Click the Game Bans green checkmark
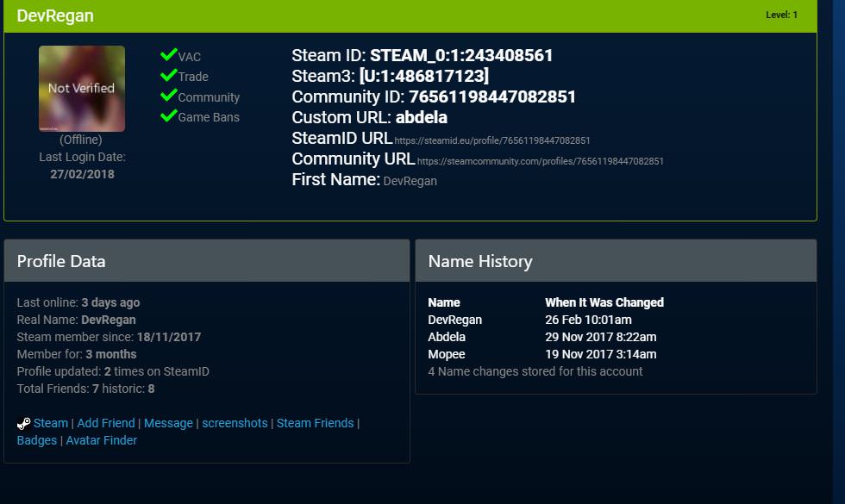 point(169,115)
